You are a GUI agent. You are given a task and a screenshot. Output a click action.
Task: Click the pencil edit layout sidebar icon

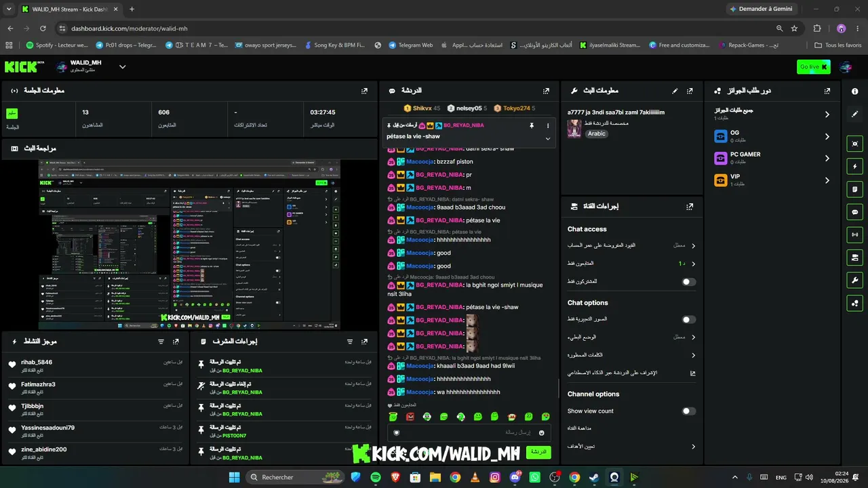click(x=854, y=114)
